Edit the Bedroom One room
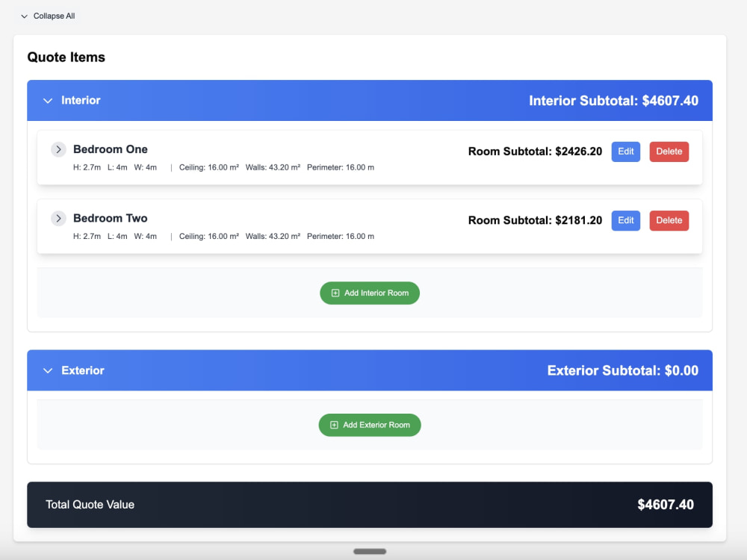Image resolution: width=747 pixels, height=560 pixels. pyautogui.click(x=625, y=152)
